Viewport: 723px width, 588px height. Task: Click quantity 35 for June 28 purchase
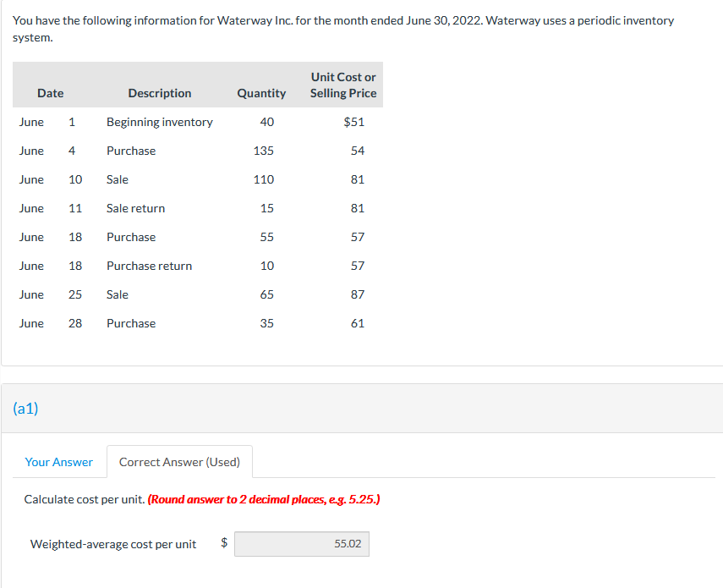[266, 323]
